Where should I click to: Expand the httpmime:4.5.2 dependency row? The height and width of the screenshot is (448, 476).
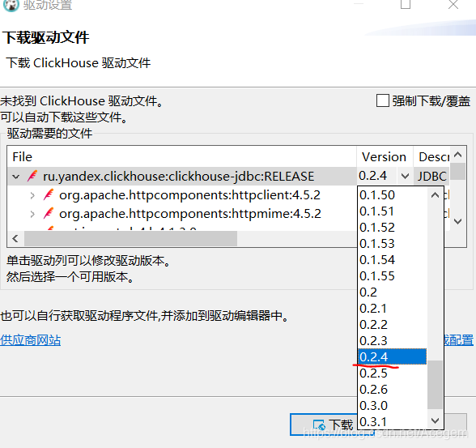click(x=32, y=214)
